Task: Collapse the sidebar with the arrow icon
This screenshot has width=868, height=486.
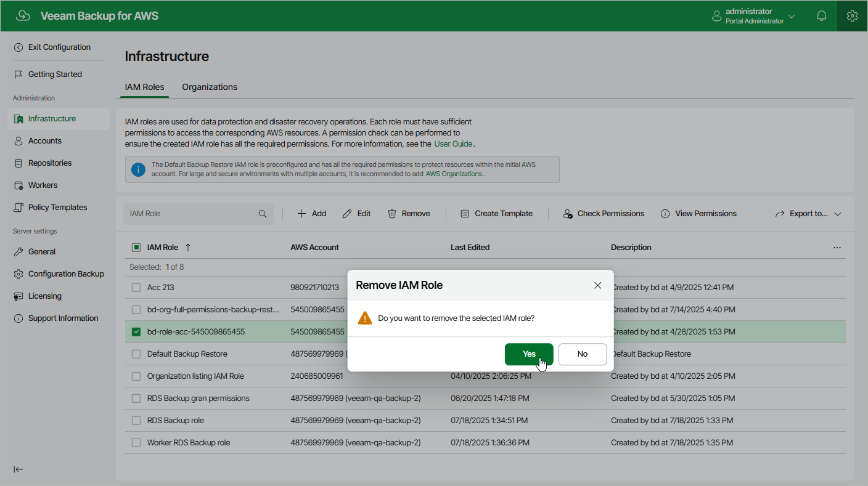Action: (x=18, y=469)
